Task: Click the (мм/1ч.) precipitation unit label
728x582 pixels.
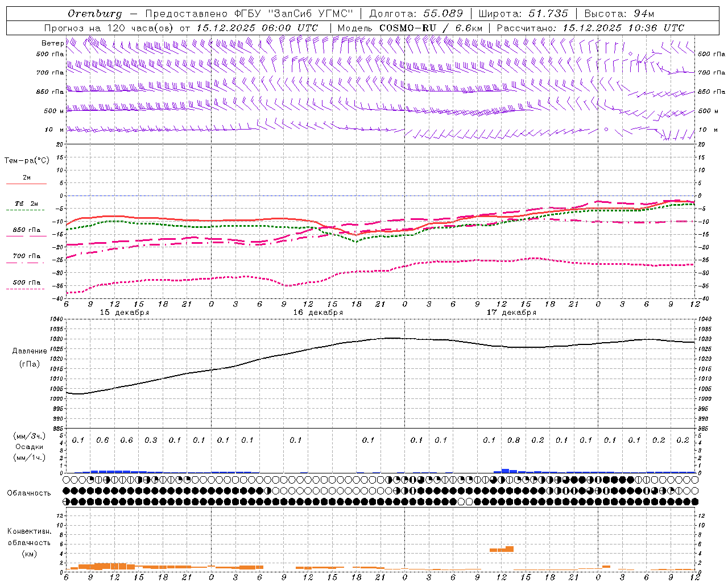Action: [x=30, y=458]
